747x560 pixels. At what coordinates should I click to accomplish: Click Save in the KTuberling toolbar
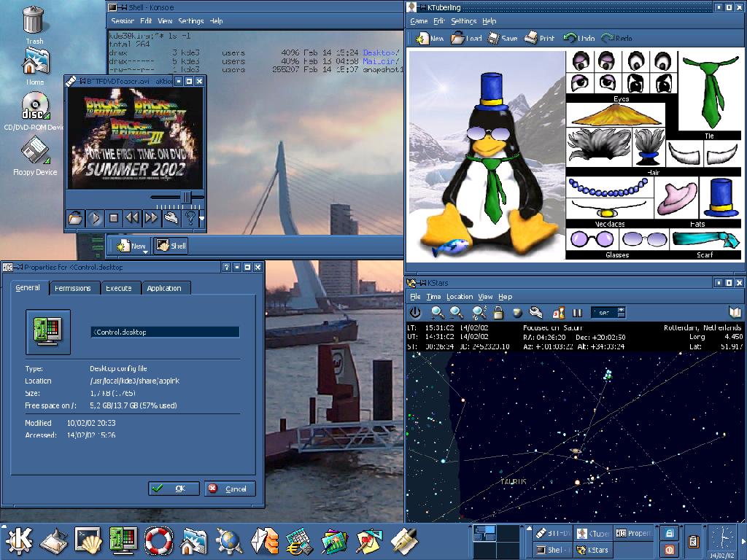(x=503, y=38)
